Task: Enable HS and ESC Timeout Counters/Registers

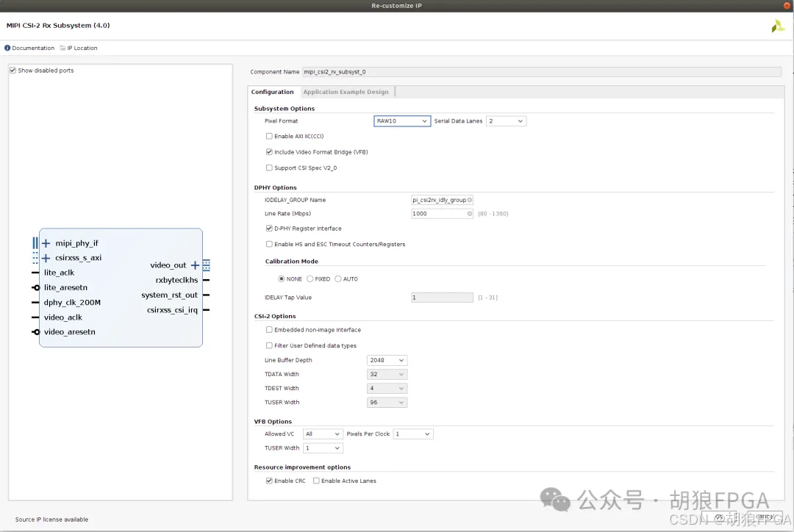Action: (x=269, y=244)
